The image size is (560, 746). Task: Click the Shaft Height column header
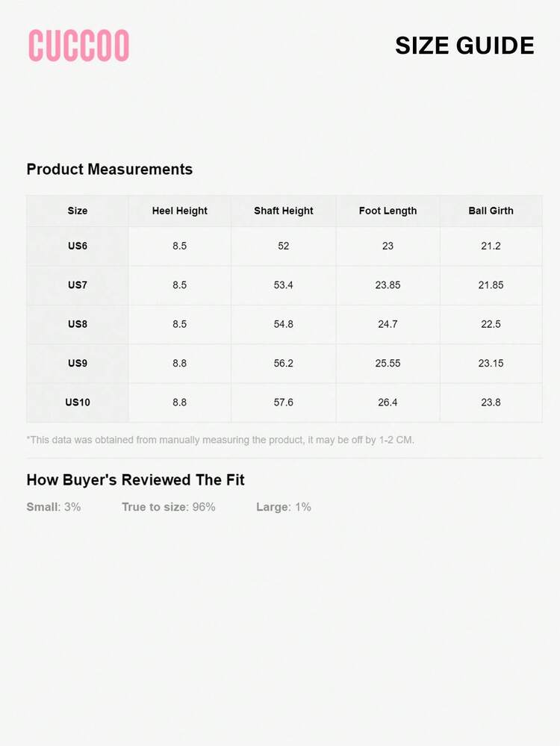point(283,211)
